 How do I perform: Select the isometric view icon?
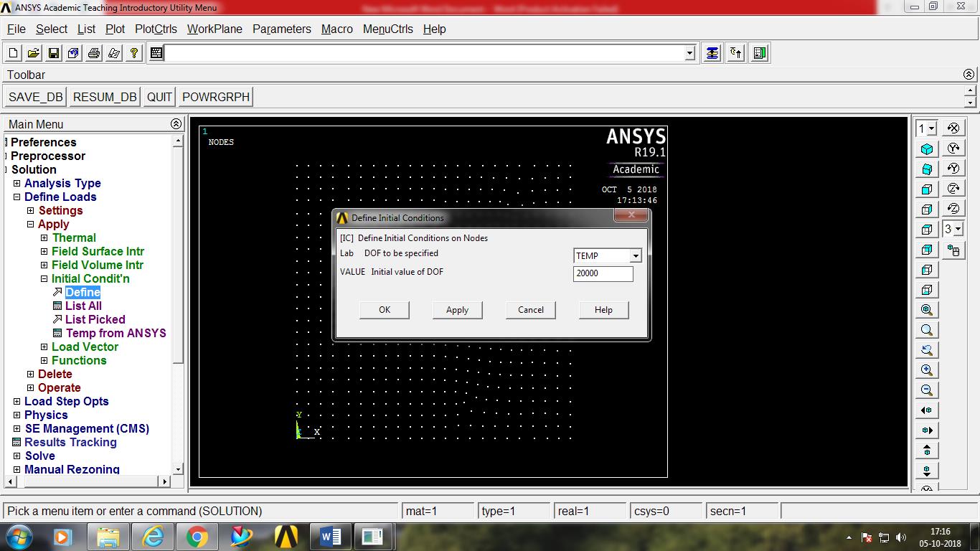(926, 149)
